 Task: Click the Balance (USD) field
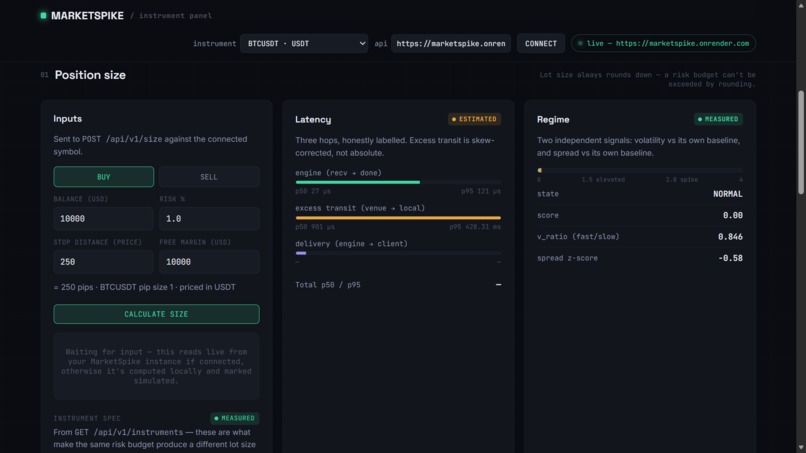[103, 219]
